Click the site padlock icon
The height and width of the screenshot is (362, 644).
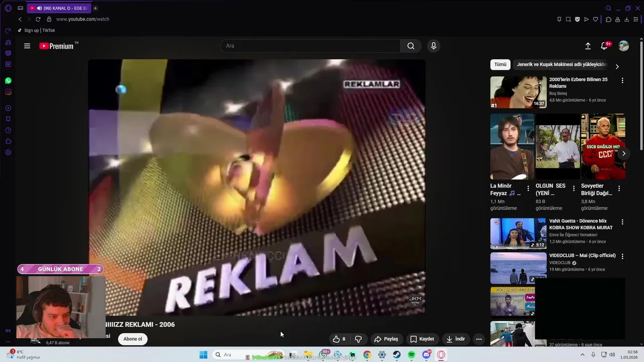pyautogui.click(x=49, y=19)
